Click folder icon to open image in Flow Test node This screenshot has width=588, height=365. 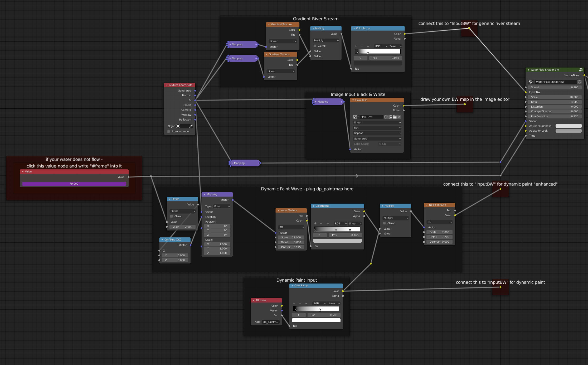click(395, 117)
